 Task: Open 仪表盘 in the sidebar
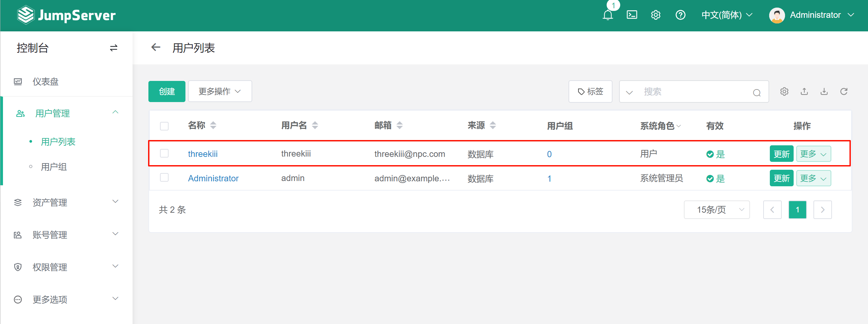tap(46, 82)
